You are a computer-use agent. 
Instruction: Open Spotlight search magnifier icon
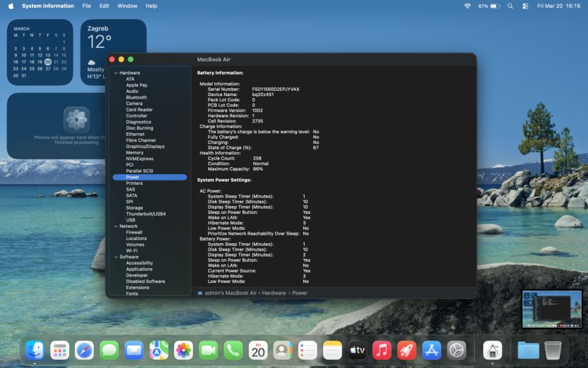[x=510, y=6]
